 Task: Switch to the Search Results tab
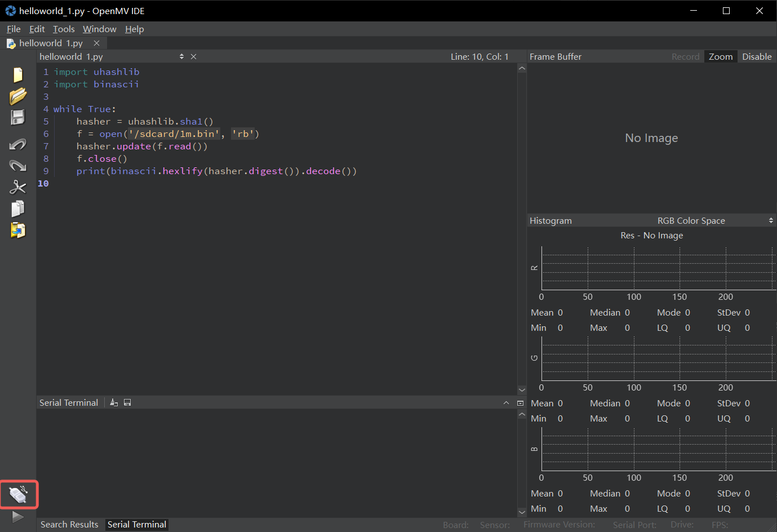coord(69,524)
